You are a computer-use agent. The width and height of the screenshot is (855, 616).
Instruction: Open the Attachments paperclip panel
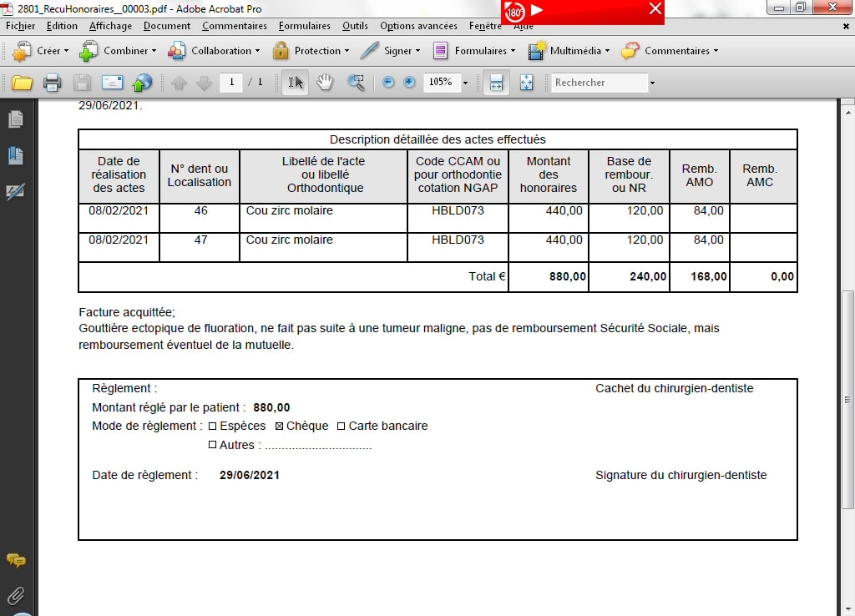coord(16,596)
